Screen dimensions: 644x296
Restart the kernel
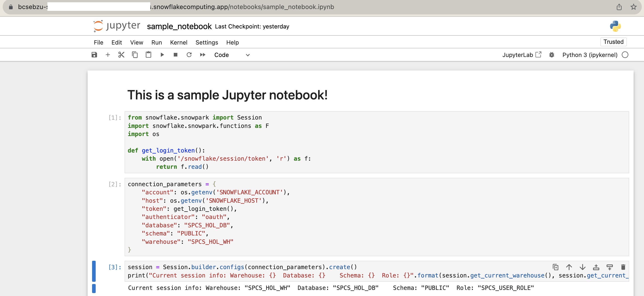point(189,55)
